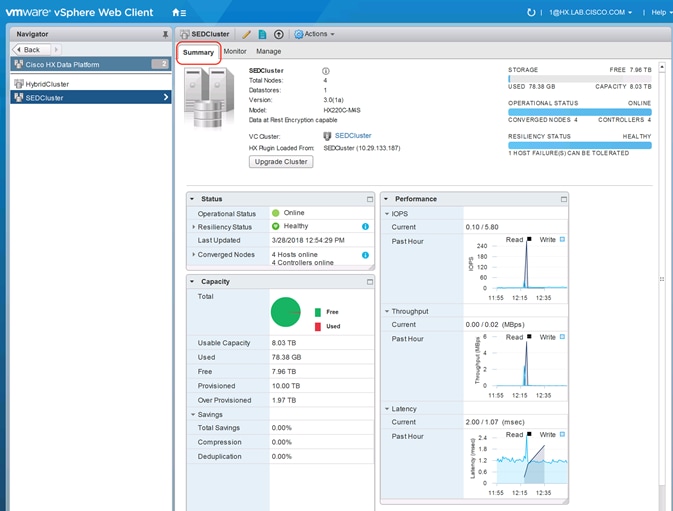Click the HybridCluster icon in the Navigator
Image resolution: width=673 pixels, height=511 pixels.
pyautogui.click(x=18, y=84)
